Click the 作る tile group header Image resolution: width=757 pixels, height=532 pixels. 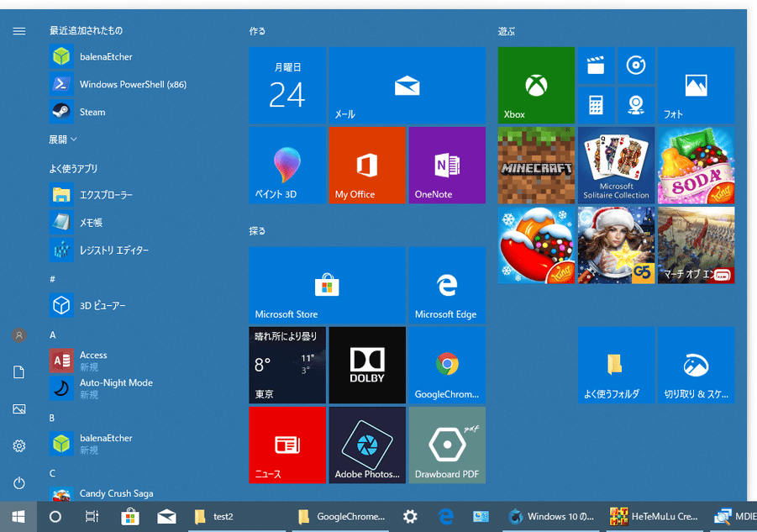coord(257,31)
